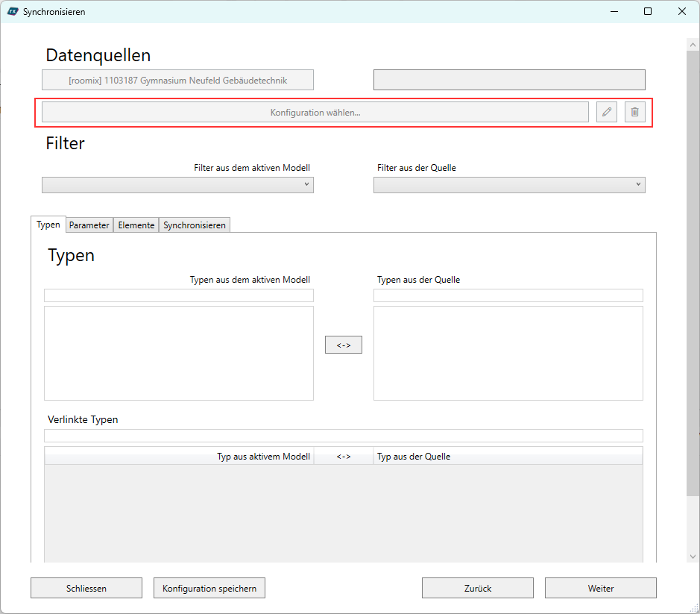The image size is (700, 614).
Task: Click 'Konfiguration speichern' button
Action: 209,588
